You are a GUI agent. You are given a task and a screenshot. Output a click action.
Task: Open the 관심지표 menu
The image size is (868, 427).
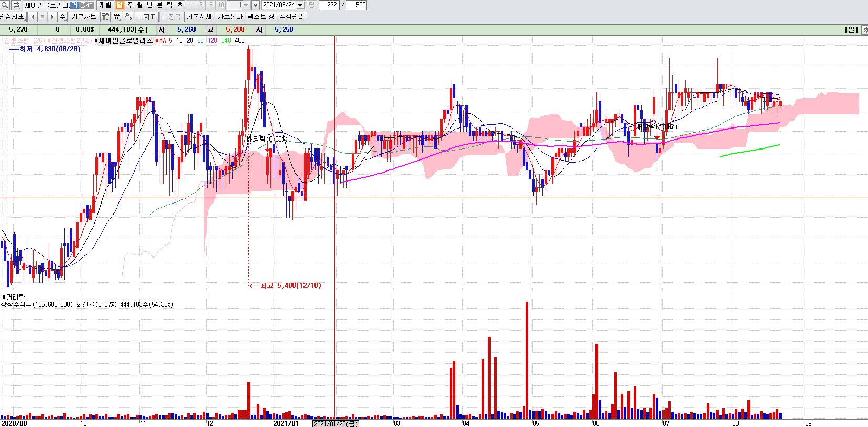(x=13, y=17)
